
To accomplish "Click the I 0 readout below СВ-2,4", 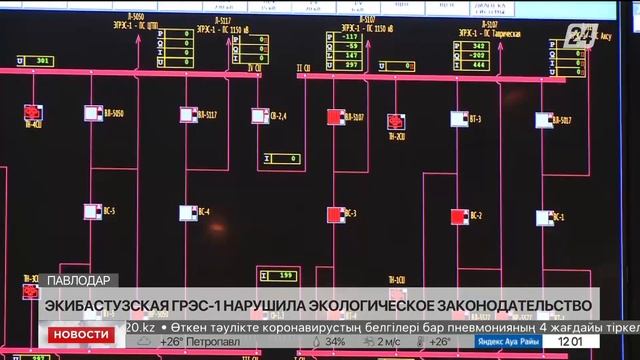I will pyautogui.click(x=282, y=159).
